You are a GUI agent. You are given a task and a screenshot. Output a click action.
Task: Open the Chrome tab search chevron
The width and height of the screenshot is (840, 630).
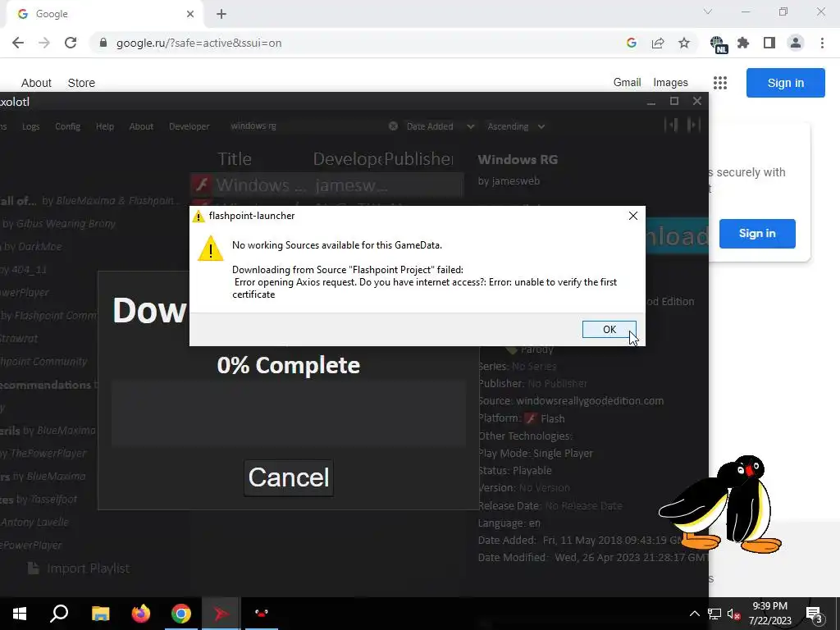[708, 11]
